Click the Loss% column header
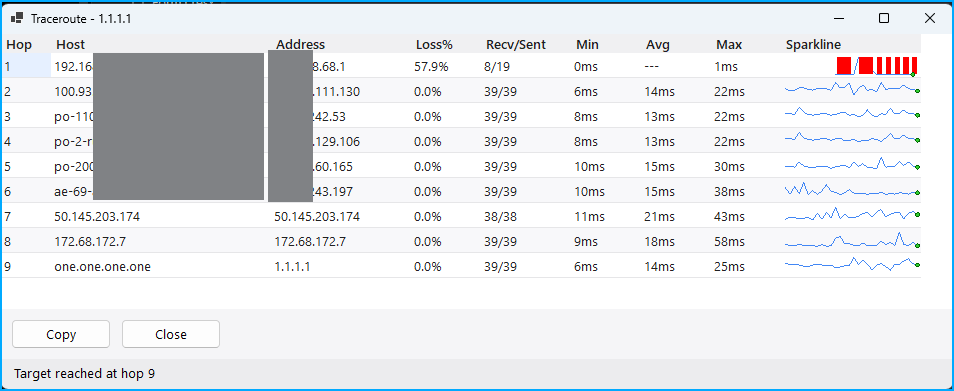The image size is (954, 391). (434, 44)
